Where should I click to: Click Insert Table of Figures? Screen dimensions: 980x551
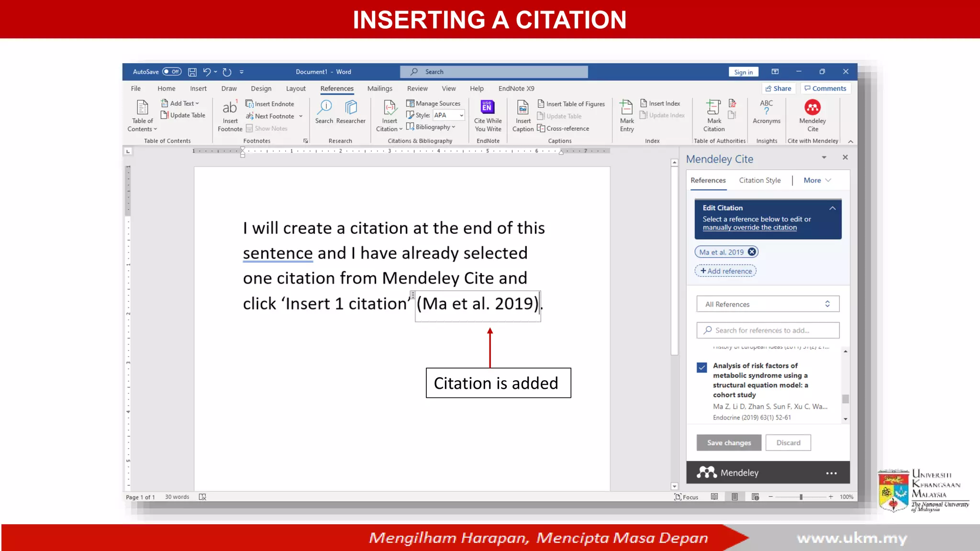[571, 104]
